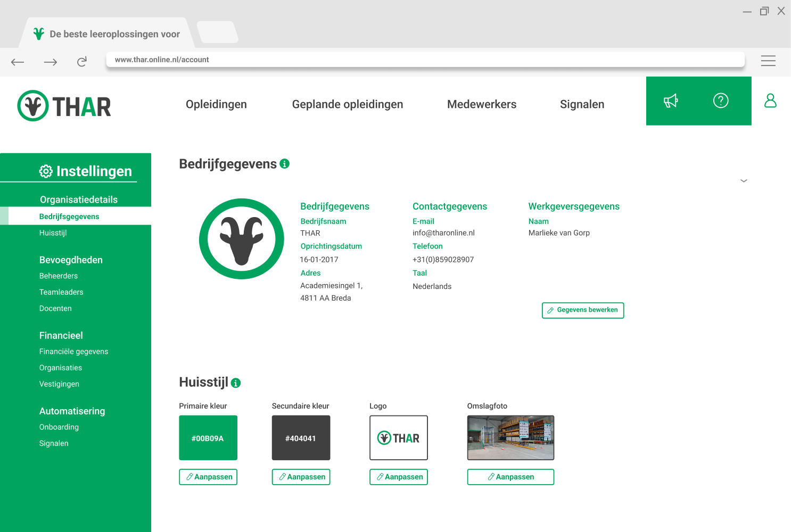Click the megaphone announcements icon
The image size is (791, 532).
671,101
